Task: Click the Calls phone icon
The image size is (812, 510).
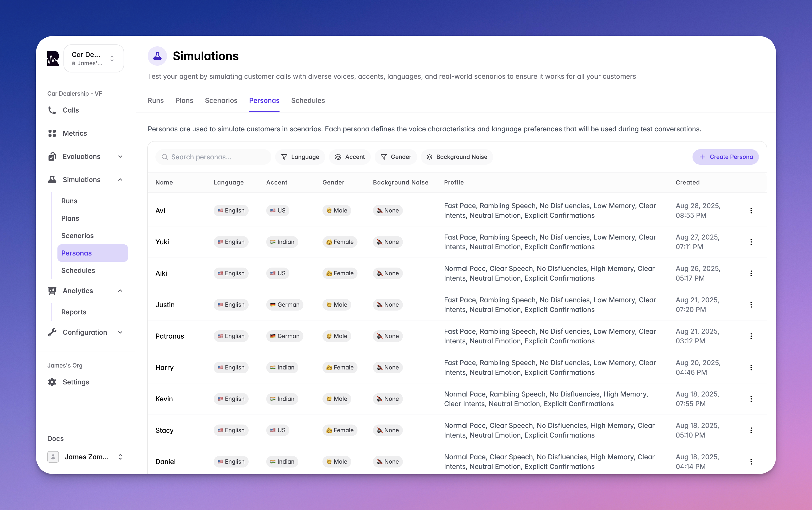Action: coord(52,110)
